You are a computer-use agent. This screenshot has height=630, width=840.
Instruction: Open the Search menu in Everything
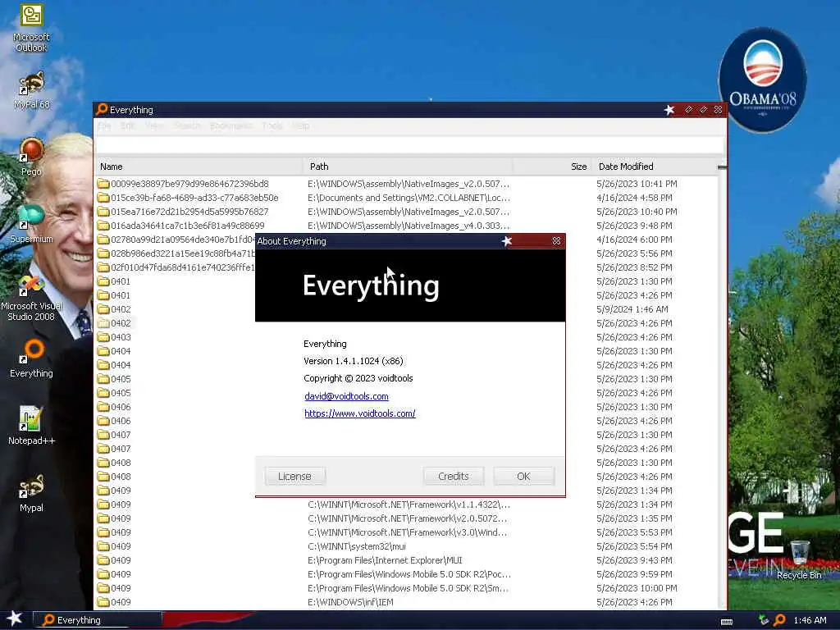click(x=186, y=126)
